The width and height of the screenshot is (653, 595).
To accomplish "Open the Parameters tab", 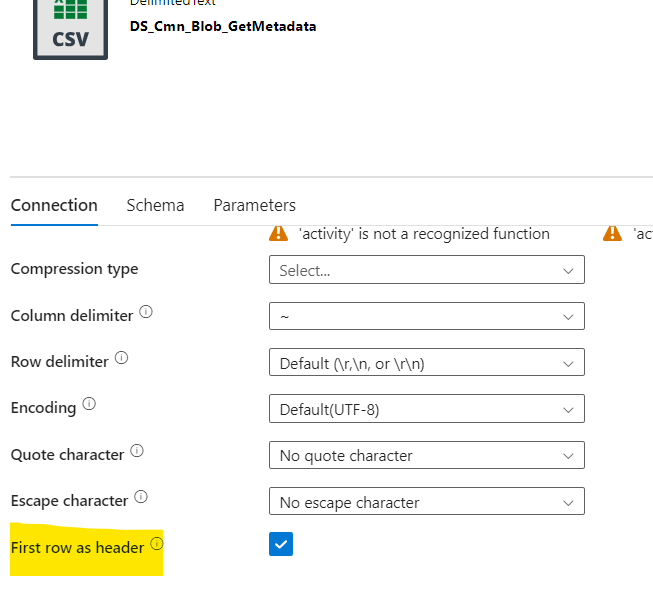I will tap(254, 205).
